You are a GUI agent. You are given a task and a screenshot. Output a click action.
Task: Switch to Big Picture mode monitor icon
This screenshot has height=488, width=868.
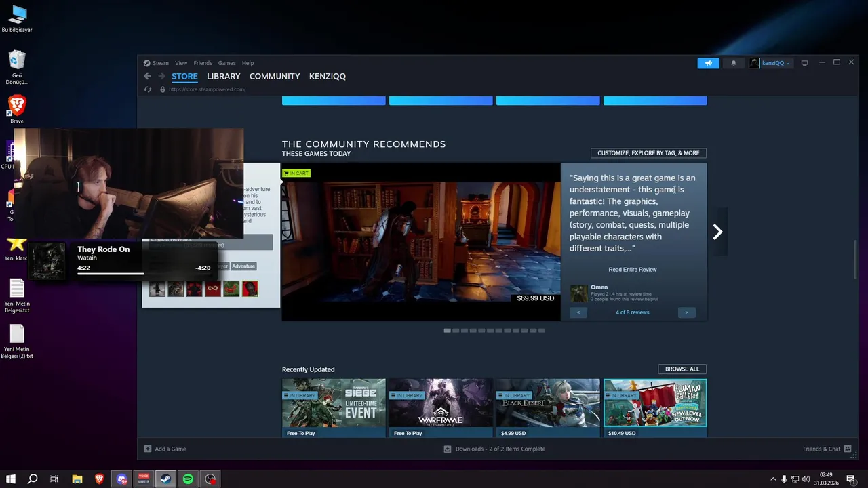pos(805,63)
